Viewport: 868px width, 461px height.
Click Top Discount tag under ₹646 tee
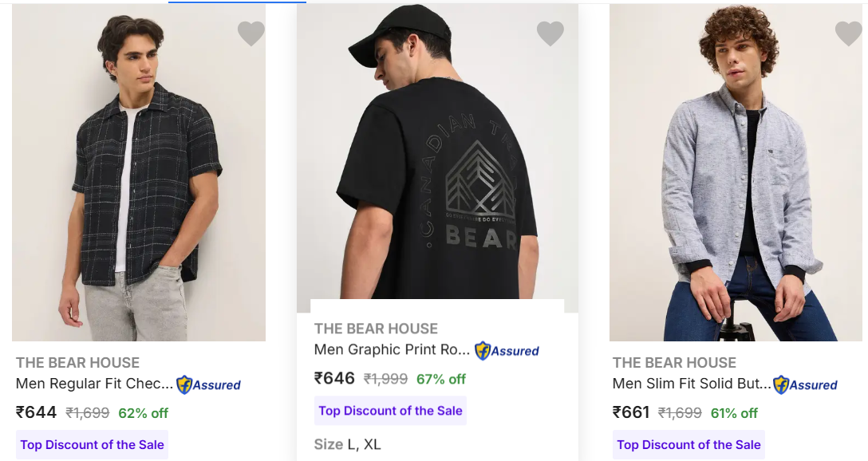[390, 411]
